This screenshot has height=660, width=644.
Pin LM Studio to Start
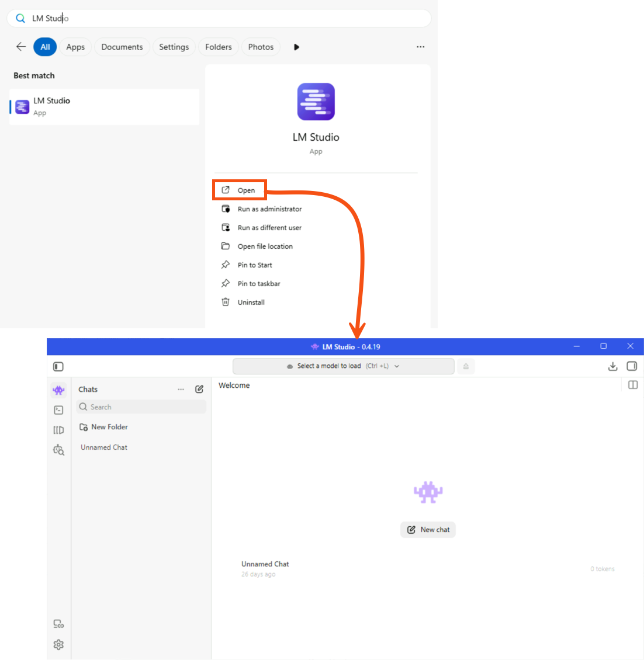pos(247,265)
